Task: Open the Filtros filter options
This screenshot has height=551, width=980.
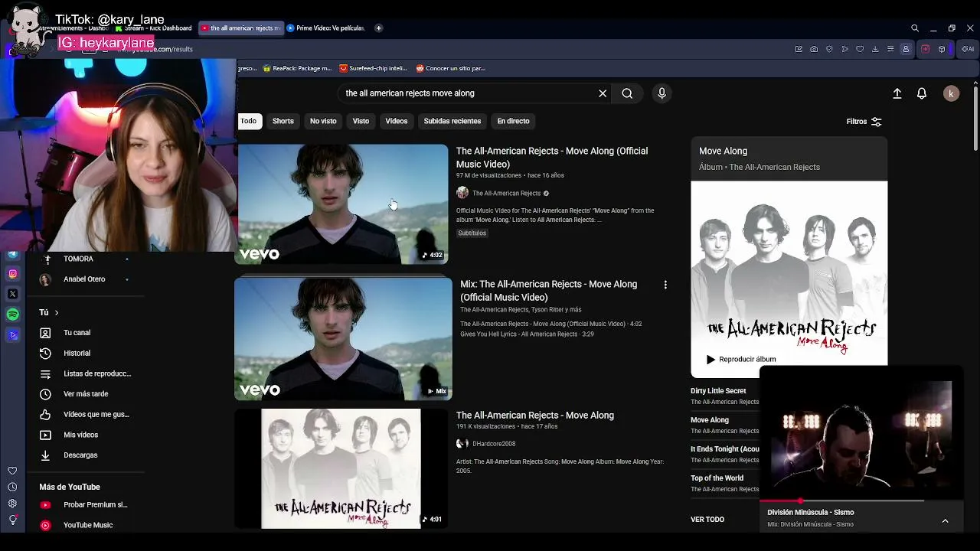Action: pos(864,122)
